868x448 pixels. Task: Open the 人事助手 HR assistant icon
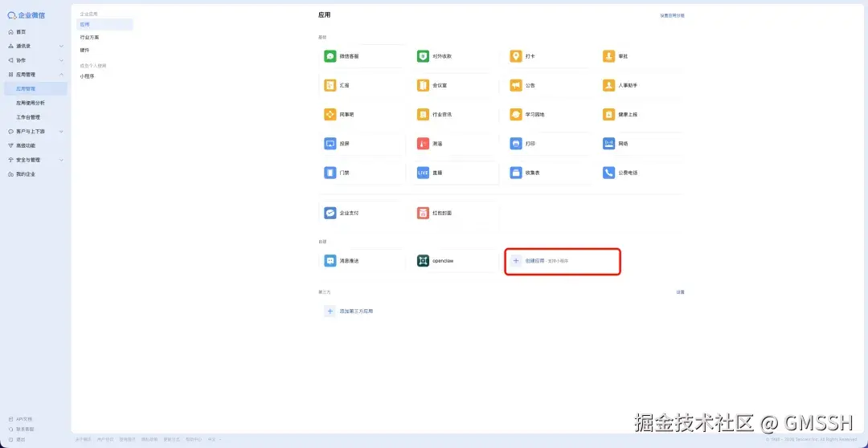point(609,85)
